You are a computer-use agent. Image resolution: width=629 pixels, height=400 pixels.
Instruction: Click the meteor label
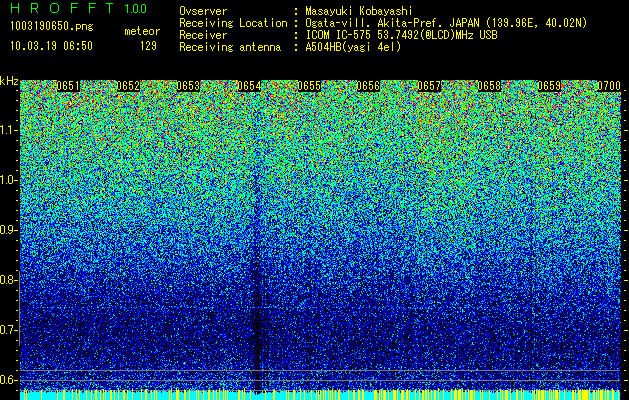tap(142, 31)
